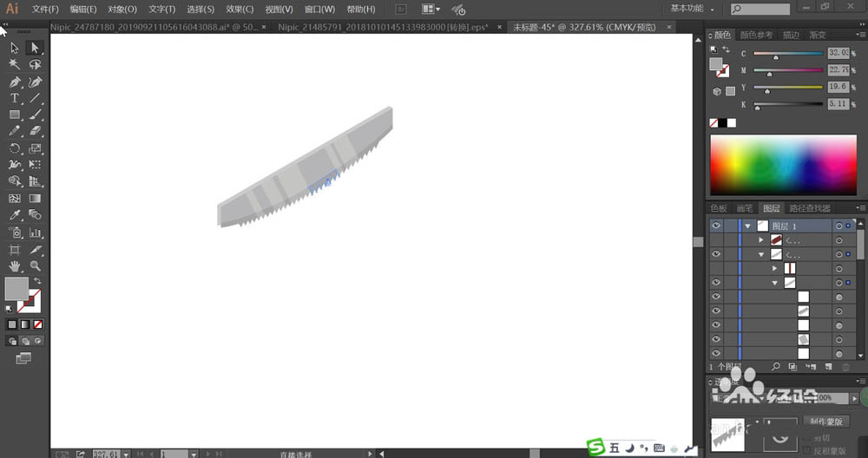
Task: Collapse the second group sublayer triangle
Action: tap(761, 254)
